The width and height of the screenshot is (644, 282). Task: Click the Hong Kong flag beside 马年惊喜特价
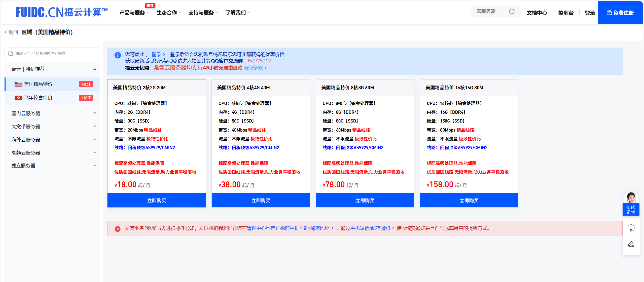point(18,98)
